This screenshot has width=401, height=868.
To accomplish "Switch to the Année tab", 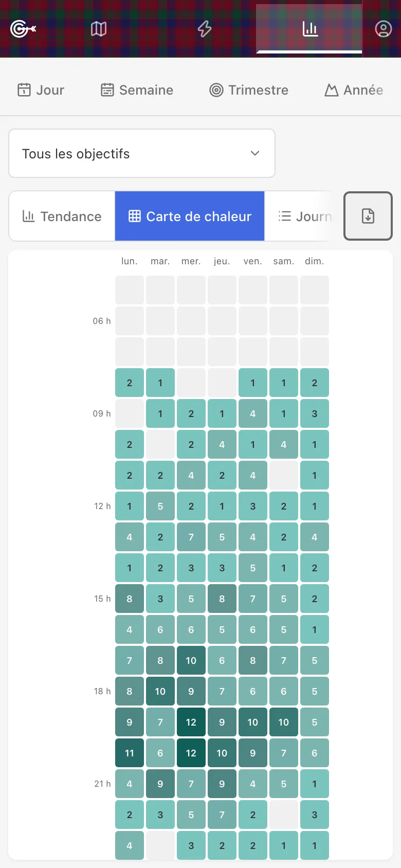I will pyautogui.click(x=354, y=90).
